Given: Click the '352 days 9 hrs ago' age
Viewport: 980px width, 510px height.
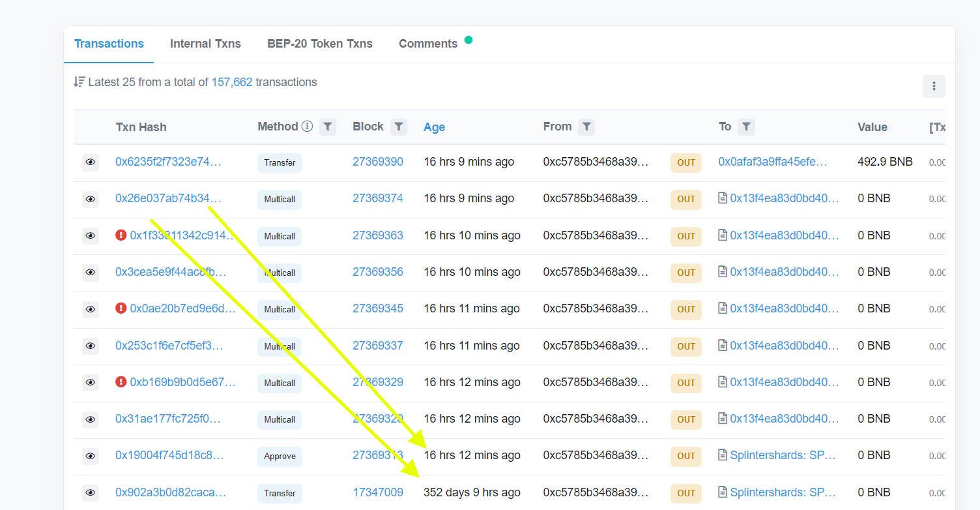Looking at the screenshot, I should point(472,492).
